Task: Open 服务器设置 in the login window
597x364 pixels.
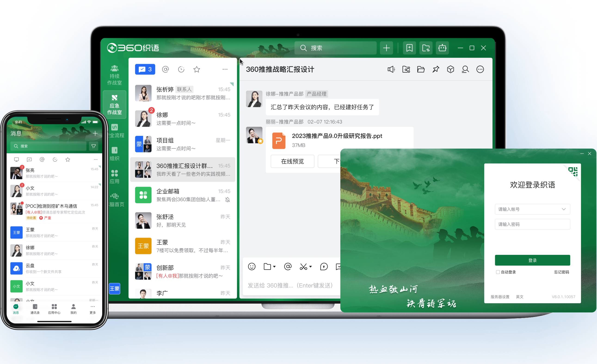Action: (x=500, y=297)
